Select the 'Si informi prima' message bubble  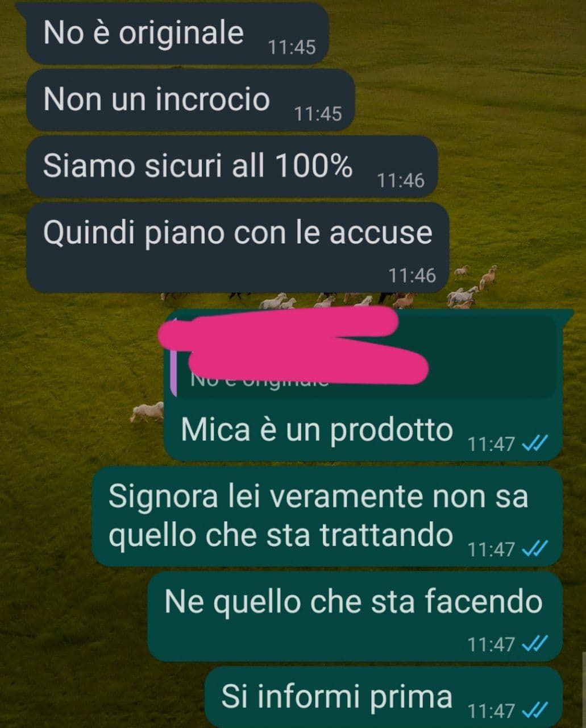click(384, 698)
